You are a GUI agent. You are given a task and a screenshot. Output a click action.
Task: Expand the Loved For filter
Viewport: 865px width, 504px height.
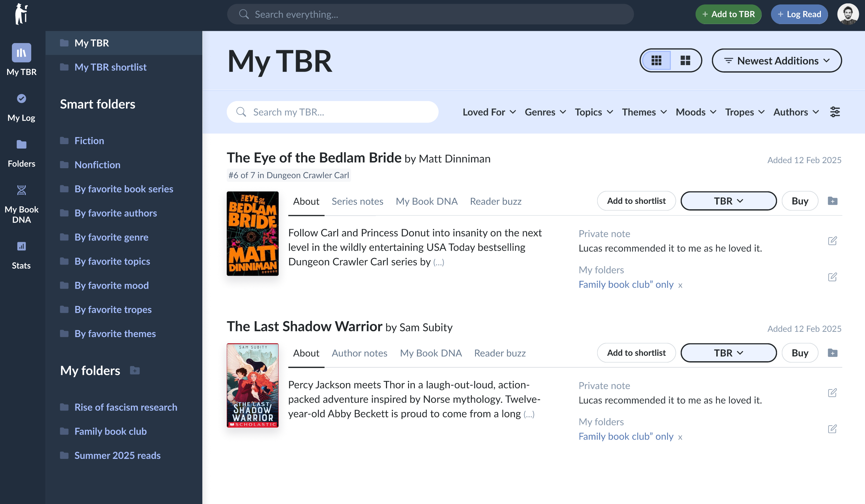[x=489, y=112]
